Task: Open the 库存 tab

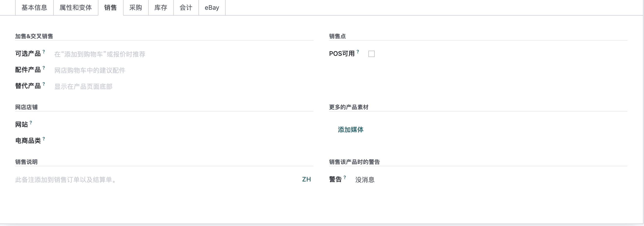Action: tap(161, 8)
